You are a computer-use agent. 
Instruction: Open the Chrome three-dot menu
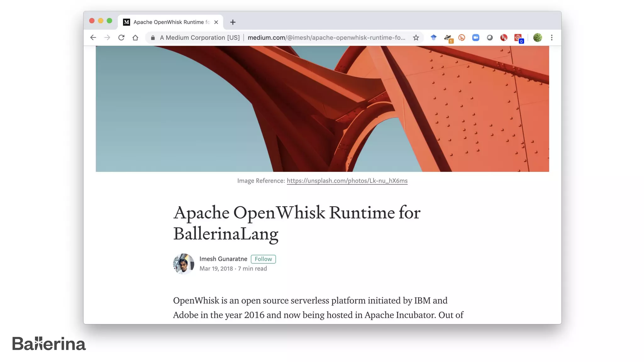point(552,38)
